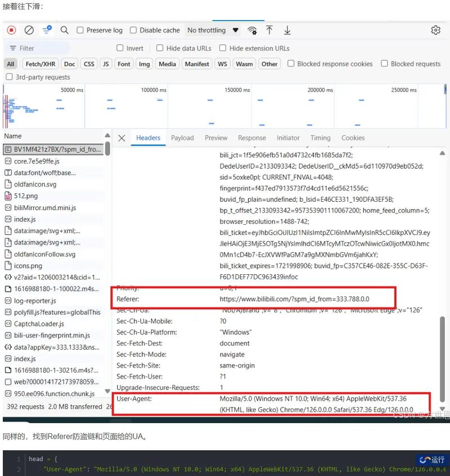Close the request details panel

click(x=121, y=138)
